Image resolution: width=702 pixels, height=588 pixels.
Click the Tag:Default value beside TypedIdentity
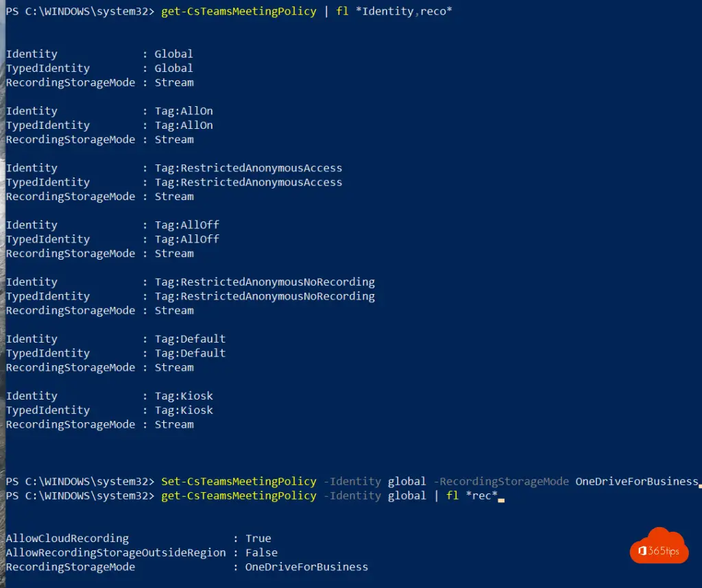coord(190,354)
